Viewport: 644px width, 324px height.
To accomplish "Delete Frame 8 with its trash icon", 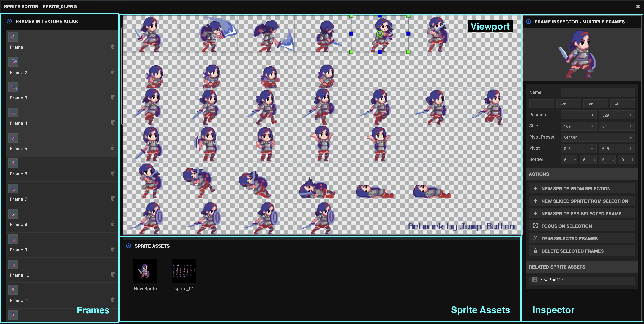I will coord(113,224).
